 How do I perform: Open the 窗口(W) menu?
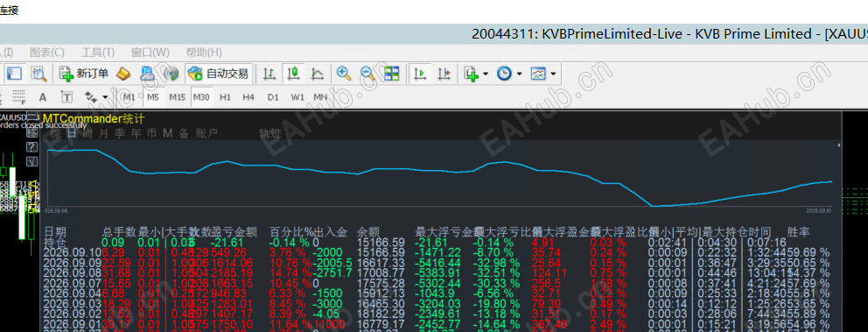click(150, 53)
